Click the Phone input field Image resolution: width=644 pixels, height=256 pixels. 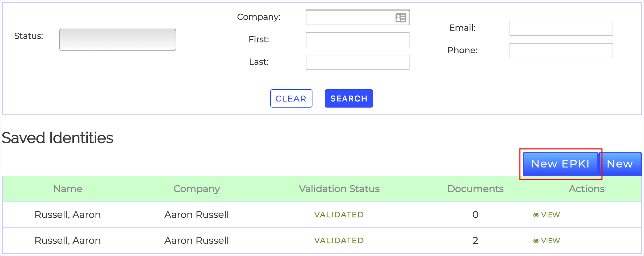(x=561, y=51)
